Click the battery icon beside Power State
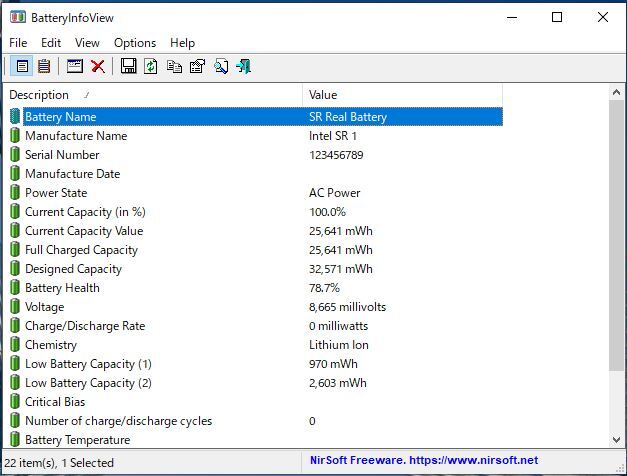This screenshot has width=627, height=476. [15, 192]
